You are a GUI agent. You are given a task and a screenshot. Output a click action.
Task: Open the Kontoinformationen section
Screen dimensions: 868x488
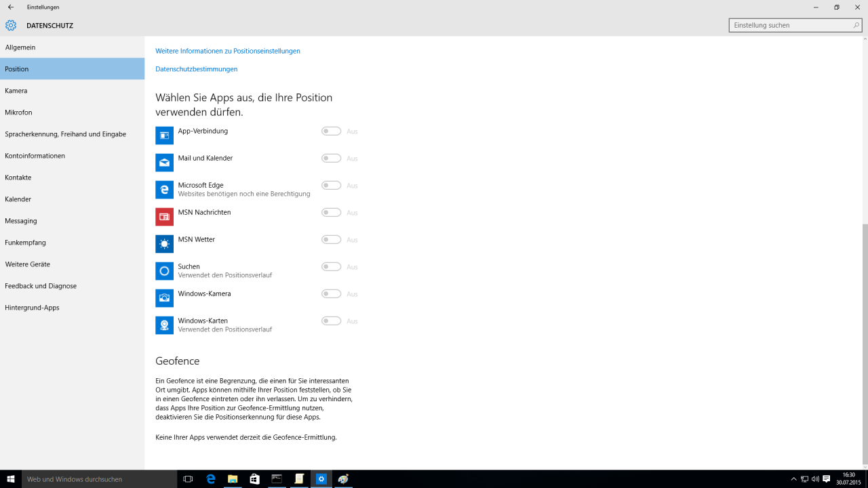coord(72,156)
